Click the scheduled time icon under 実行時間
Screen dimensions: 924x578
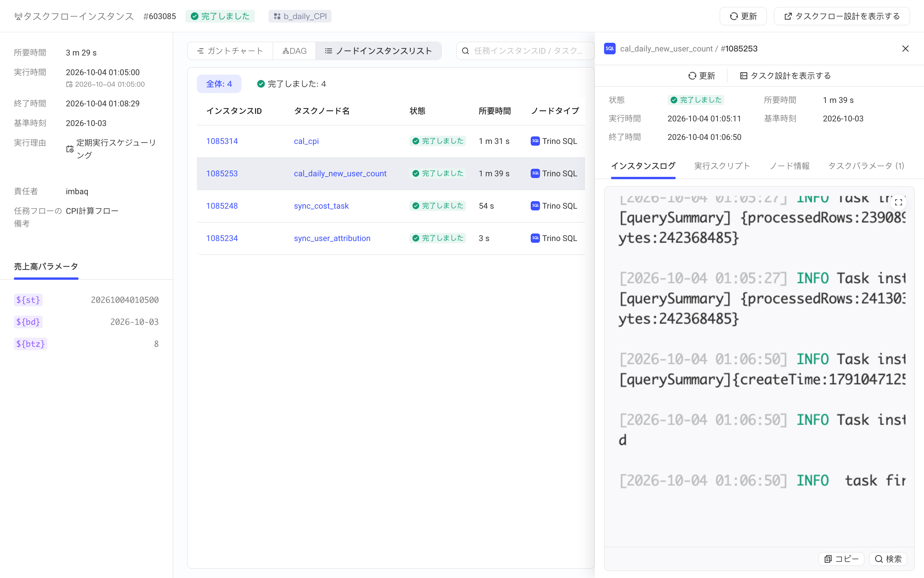coord(69,84)
